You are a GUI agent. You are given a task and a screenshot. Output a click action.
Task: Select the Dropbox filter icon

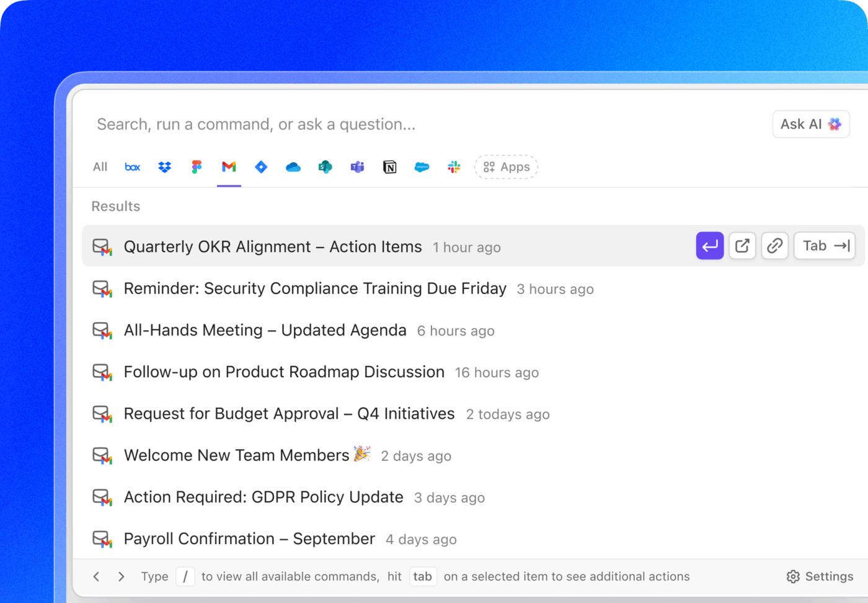pyautogui.click(x=164, y=167)
